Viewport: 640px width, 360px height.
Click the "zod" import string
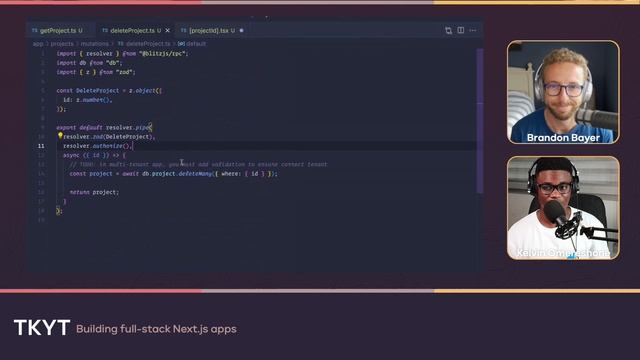pyautogui.click(x=125, y=72)
